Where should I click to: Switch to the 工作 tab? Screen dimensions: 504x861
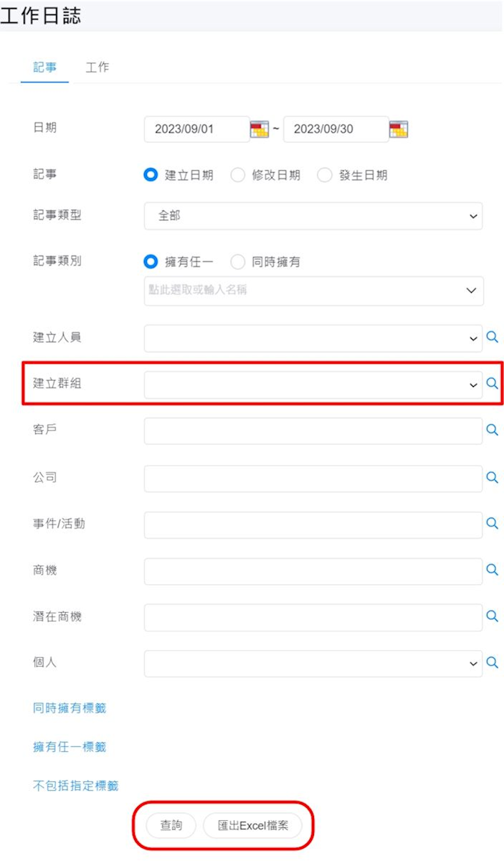[98, 67]
